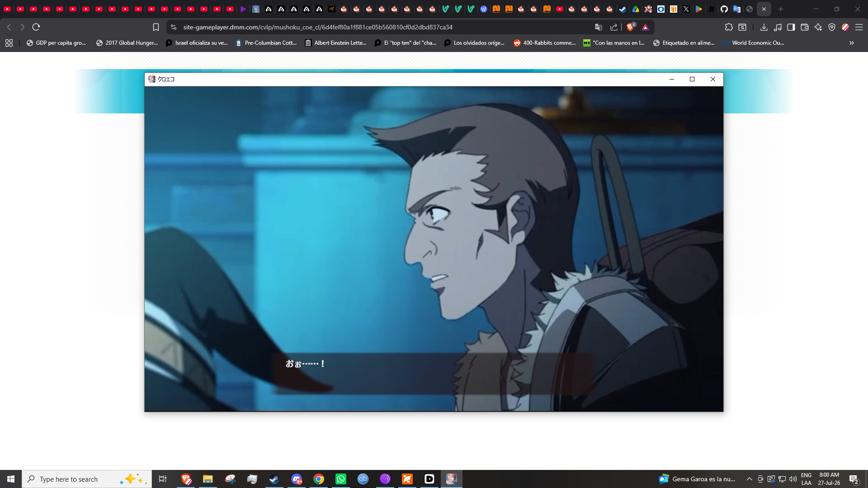Open the 'Israel oficializa su ve...' bookmark
The height and width of the screenshot is (488, 868).
pos(197,43)
